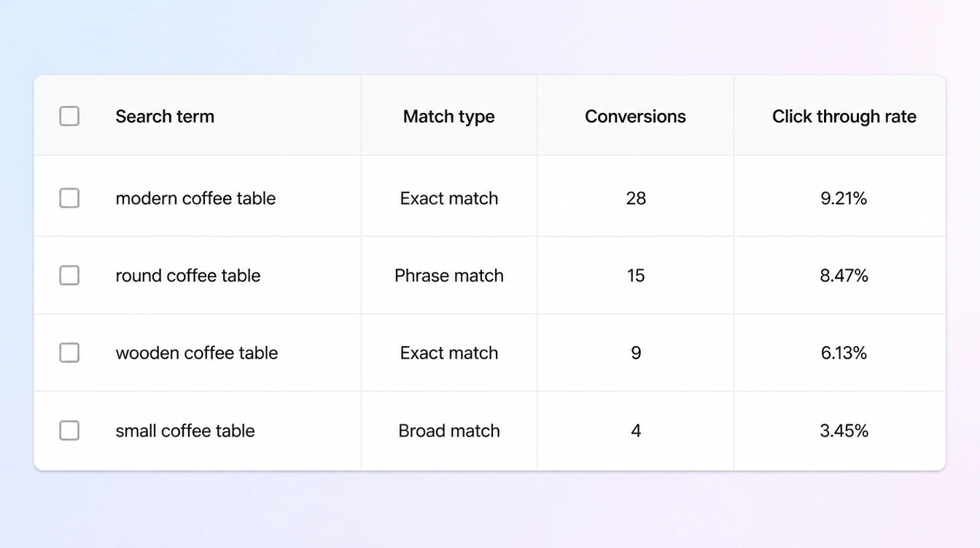
Task: Open the modern coffee table search term
Action: 195,198
